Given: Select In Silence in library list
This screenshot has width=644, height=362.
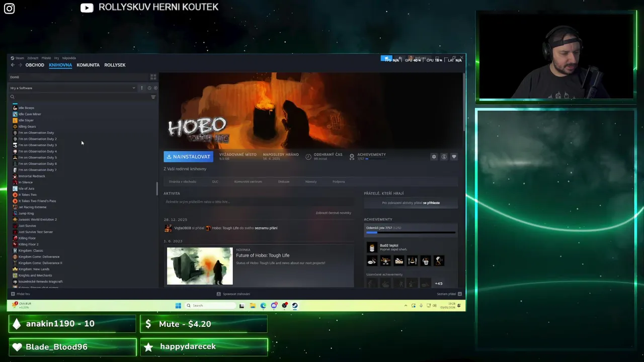Looking at the screenshot, I should click(25, 182).
